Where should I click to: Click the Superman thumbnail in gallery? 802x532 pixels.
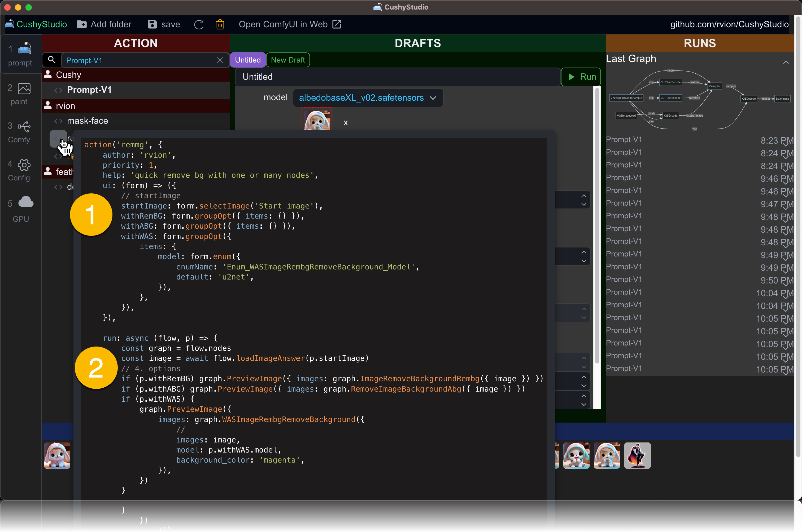pyautogui.click(x=637, y=455)
